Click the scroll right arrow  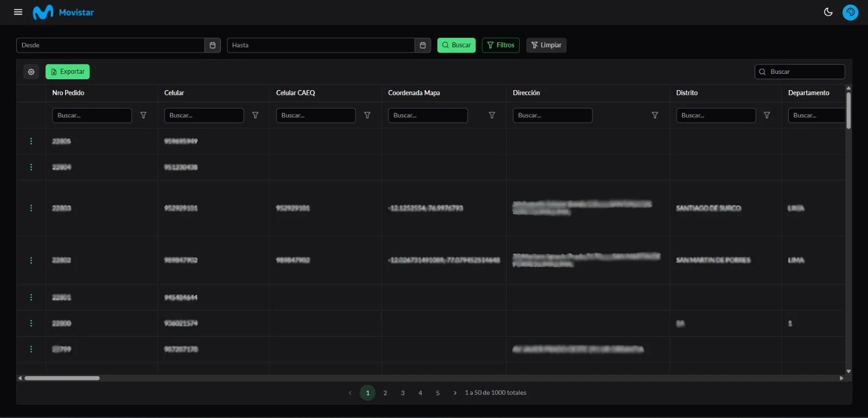pyautogui.click(x=841, y=378)
